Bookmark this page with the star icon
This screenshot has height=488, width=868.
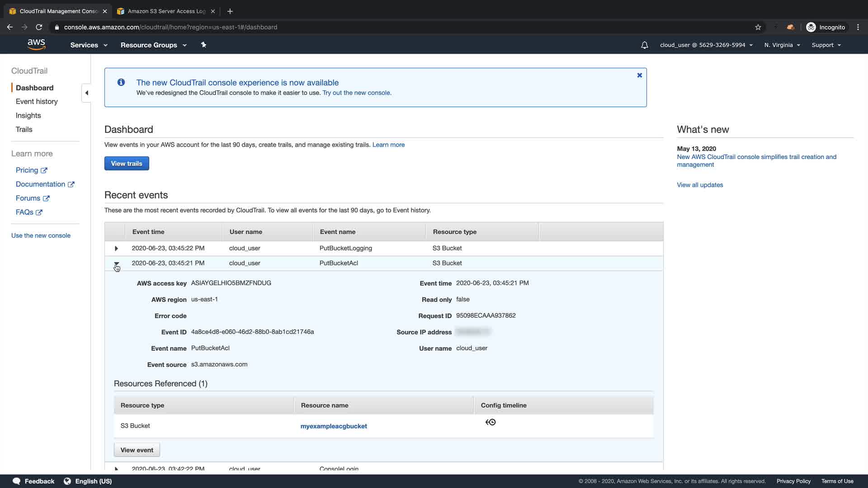[x=758, y=27]
